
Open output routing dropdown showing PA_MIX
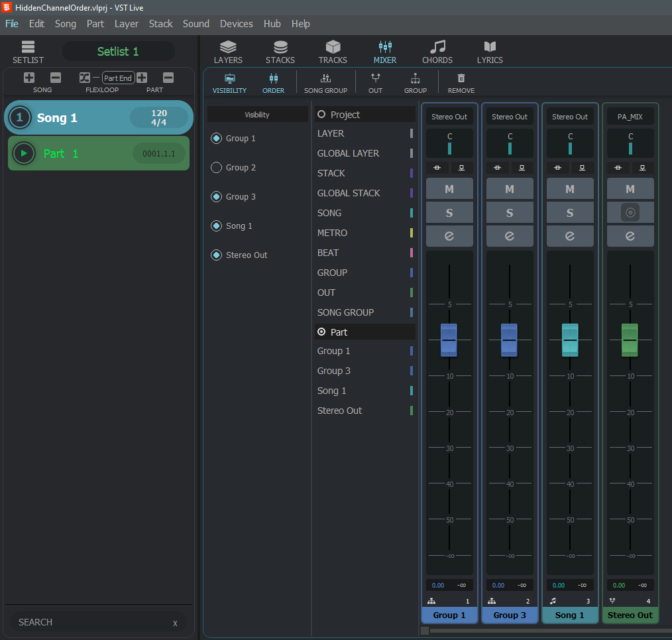630,117
